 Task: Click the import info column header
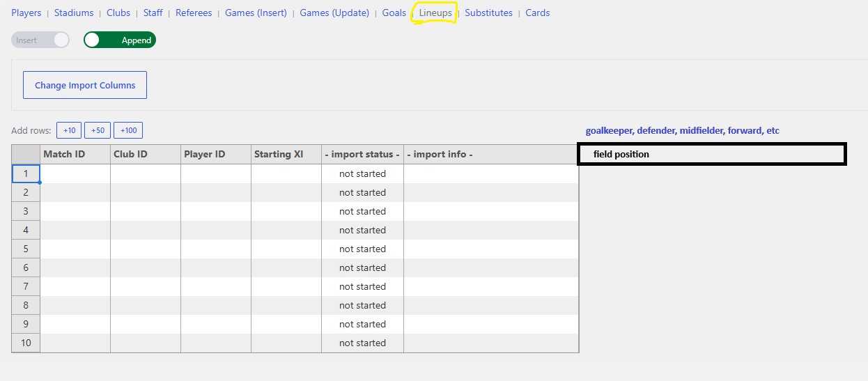491,154
